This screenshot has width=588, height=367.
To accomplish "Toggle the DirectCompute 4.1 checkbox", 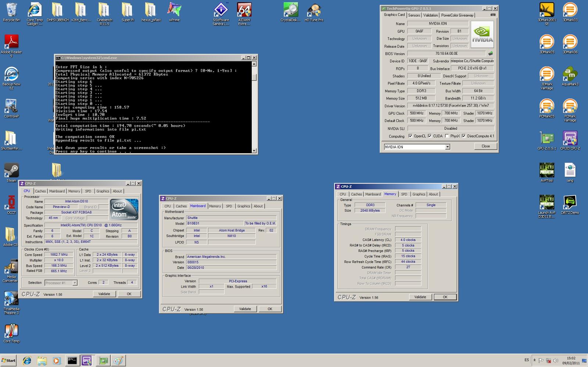I will pyautogui.click(x=464, y=136).
